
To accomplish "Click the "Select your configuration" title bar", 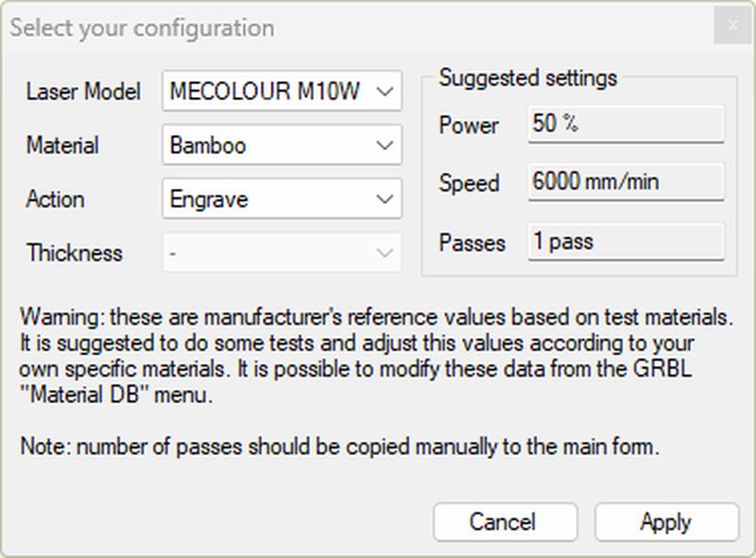I will (x=142, y=27).
